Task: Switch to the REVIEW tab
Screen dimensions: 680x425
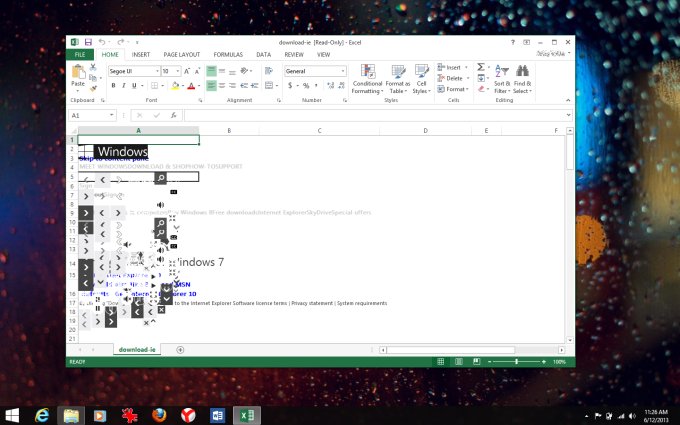Action: 294,55
